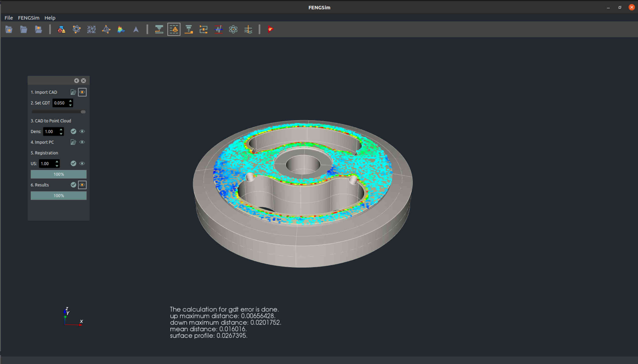This screenshot has width=638, height=364.
Task: Increase Set GDT value with up arrow
Action: pyautogui.click(x=71, y=101)
